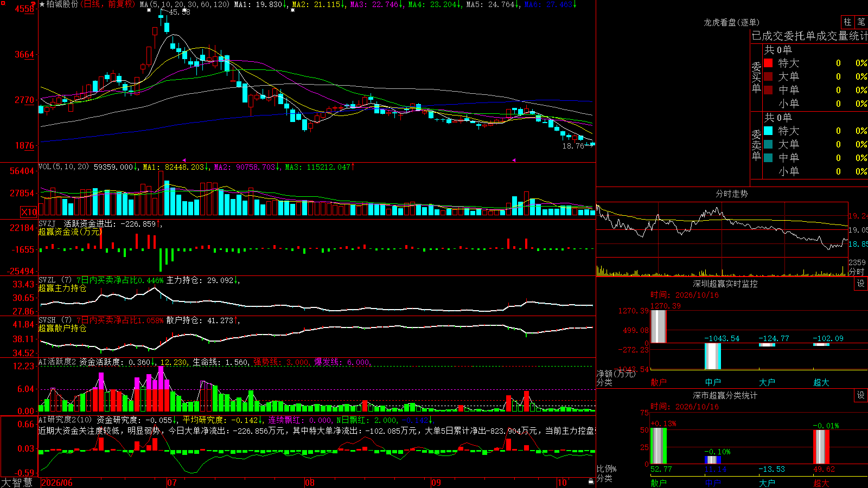Switch 龙虎看盘 to 笔 tick view

pos(861,22)
